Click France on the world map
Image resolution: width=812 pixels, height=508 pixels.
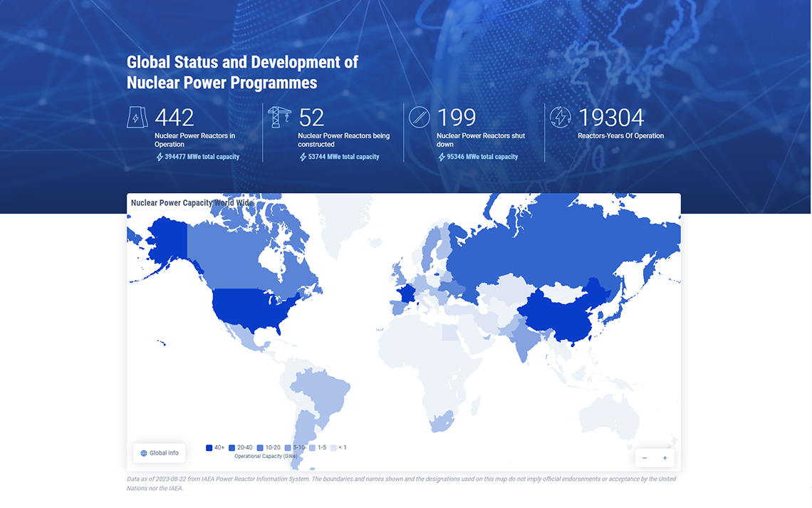(x=407, y=294)
